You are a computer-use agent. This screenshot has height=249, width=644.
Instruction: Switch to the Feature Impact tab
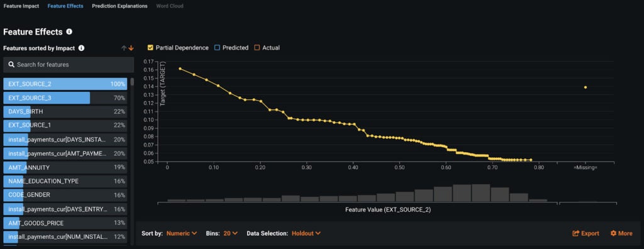(21, 6)
